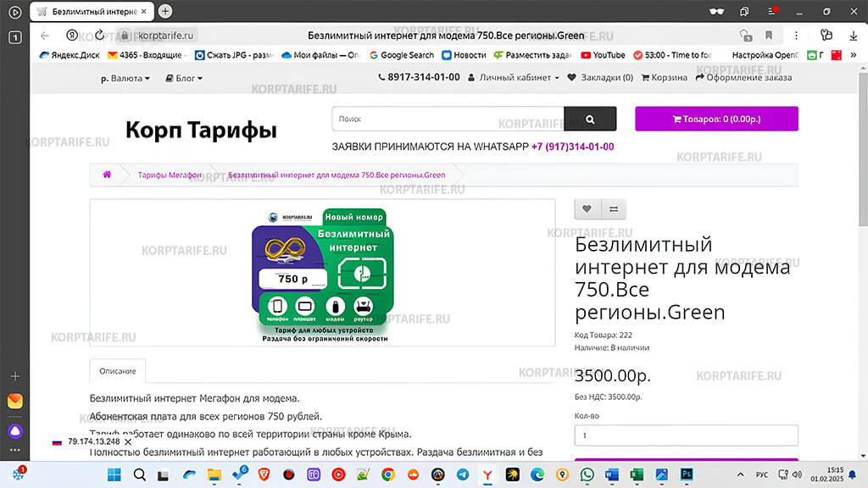868x488 pixels.
Task: Open the Описание tab
Action: point(117,371)
